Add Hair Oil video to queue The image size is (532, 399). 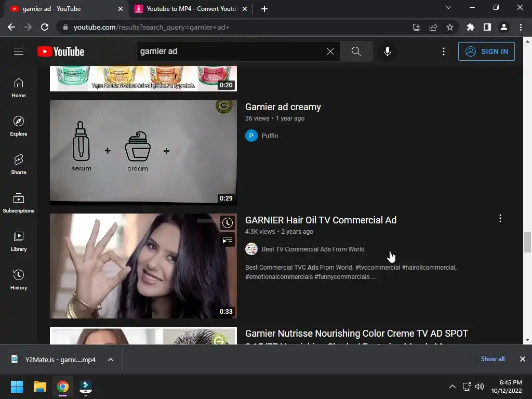coord(228,240)
